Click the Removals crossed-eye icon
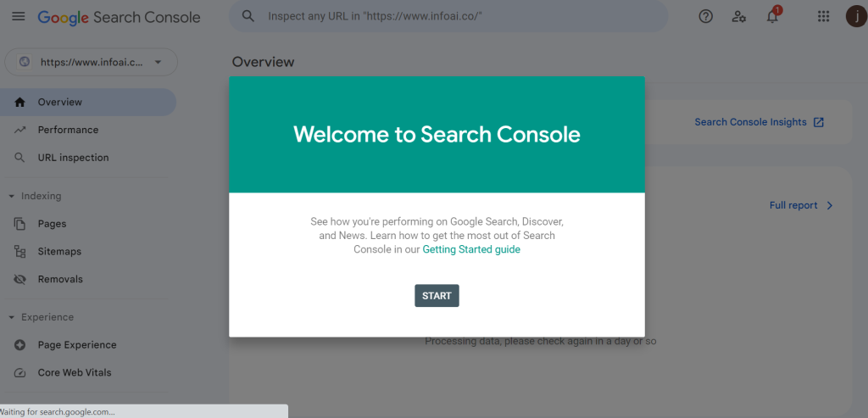The image size is (868, 418). [20, 279]
